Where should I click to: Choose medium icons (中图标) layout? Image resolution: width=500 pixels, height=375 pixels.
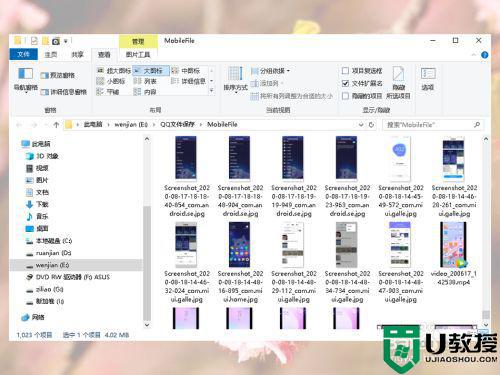[x=186, y=71]
